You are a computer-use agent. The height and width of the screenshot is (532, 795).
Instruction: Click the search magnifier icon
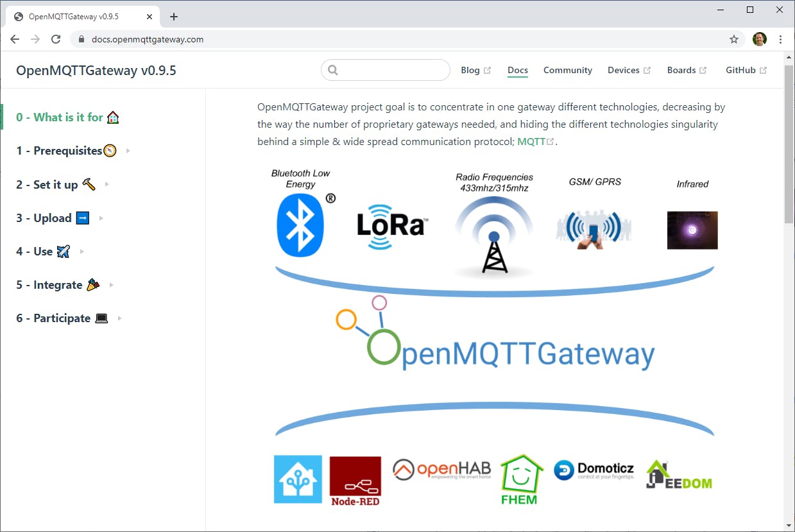pyautogui.click(x=332, y=71)
